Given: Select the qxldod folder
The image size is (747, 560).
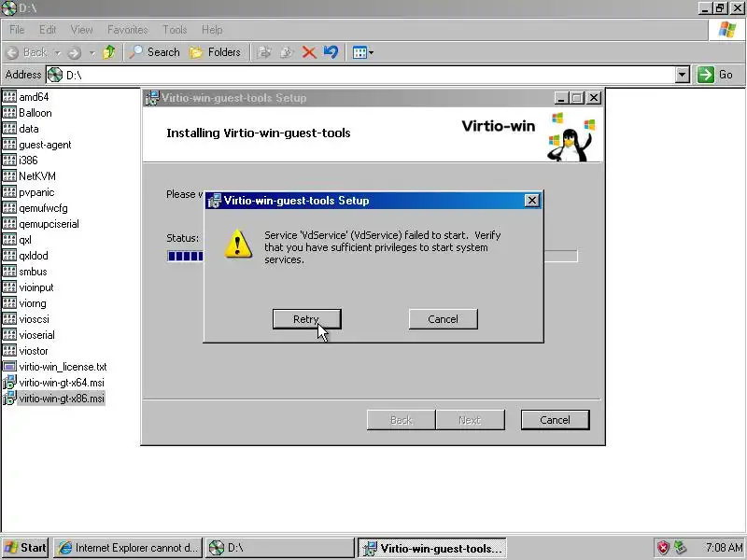Looking at the screenshot, I should [25, 256].
